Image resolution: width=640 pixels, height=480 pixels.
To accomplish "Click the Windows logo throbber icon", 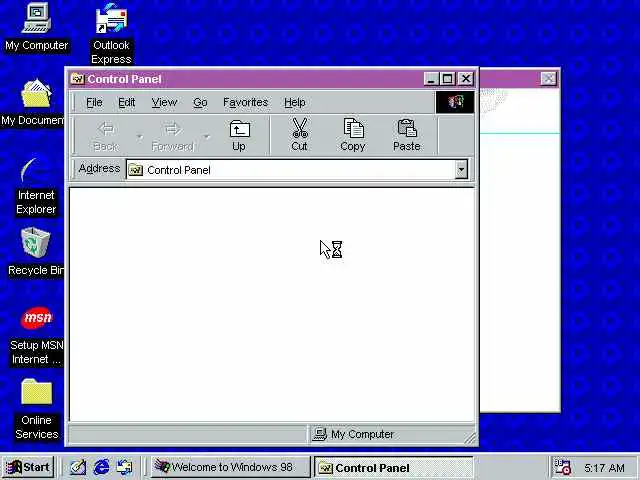I will tap(455, 102).
